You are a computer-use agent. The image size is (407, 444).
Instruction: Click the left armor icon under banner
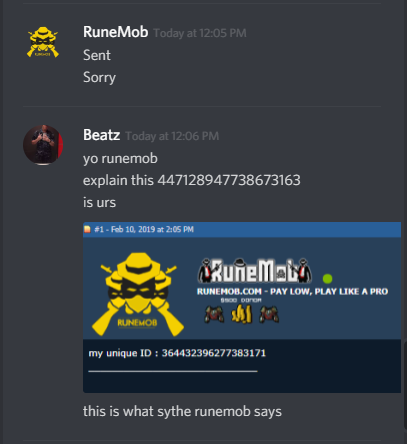(214, 315)
